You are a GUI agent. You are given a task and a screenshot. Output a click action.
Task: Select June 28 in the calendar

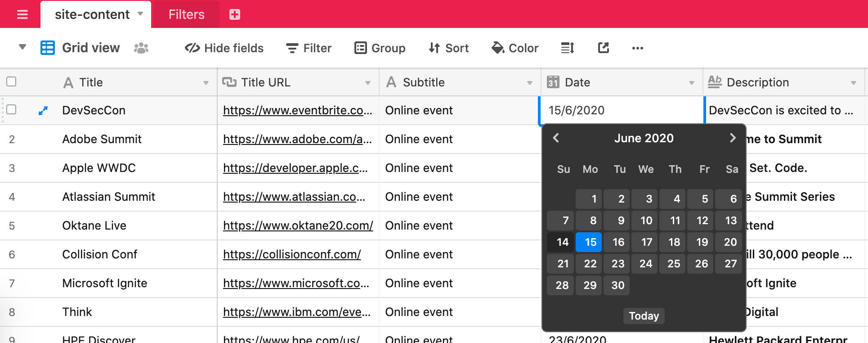pyautogui.click(x=560, y=285)
